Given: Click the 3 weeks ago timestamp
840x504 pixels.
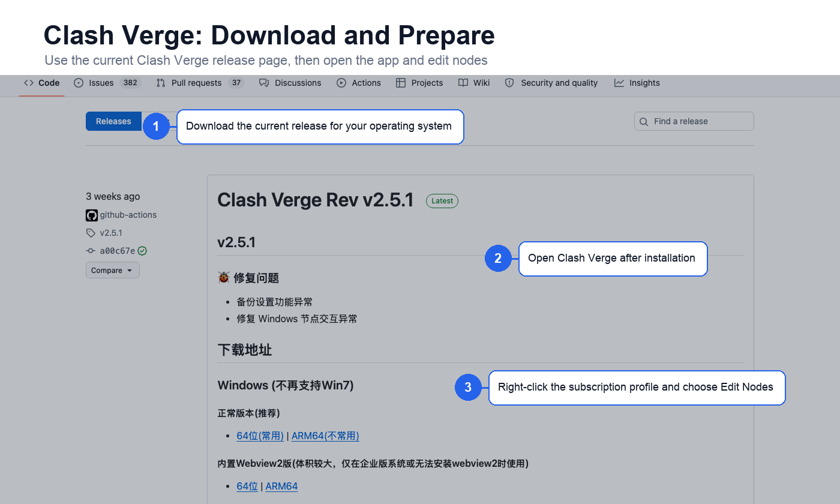Looking at the screenshot, I should click(113, 196).
